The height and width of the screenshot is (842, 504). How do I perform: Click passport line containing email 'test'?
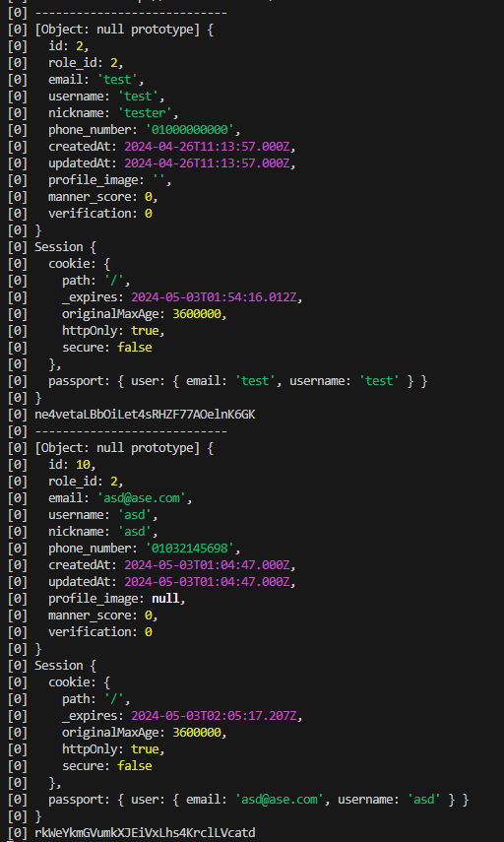238,381
